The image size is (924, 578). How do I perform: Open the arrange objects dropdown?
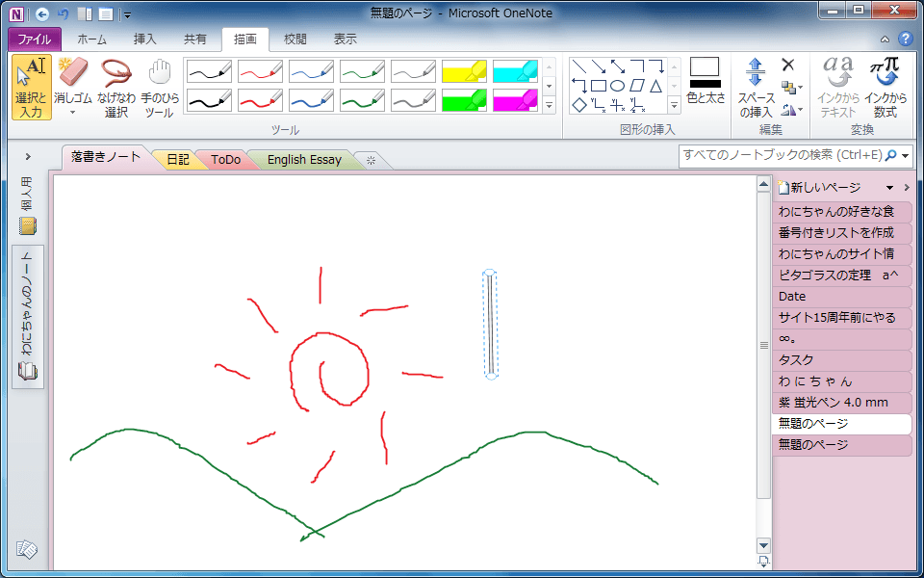(x=791, y=88)
